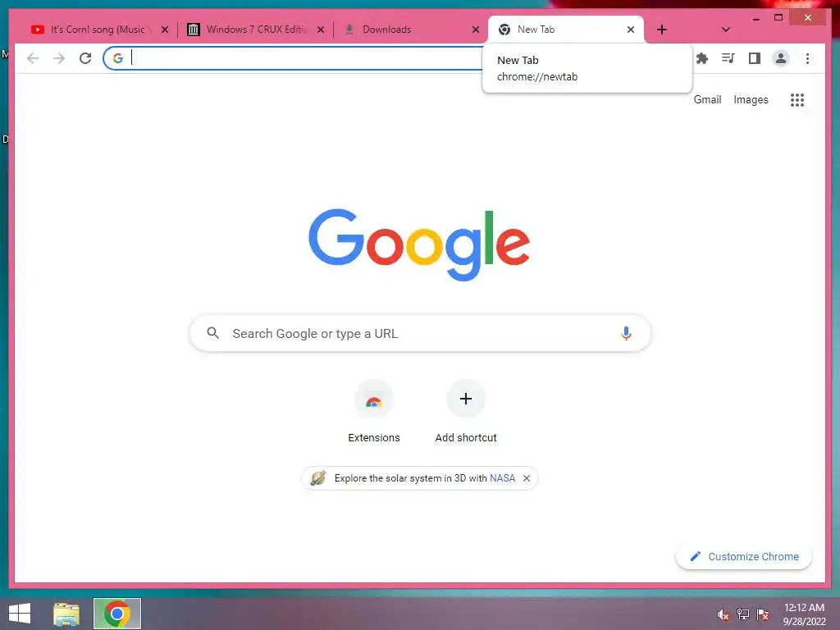840x630 pixels.
Task: Open the Chrome three-dot menu
Action: tap(807, 58)
